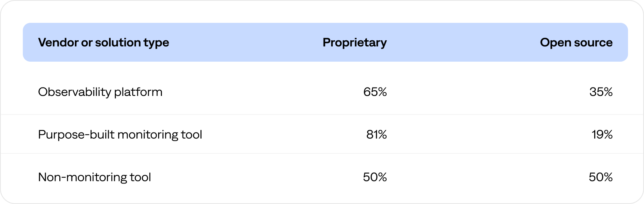This screenshot has width=644, height=204.
Task: Click the "Vendor or solution type" column header
Action: coord(103,42)
